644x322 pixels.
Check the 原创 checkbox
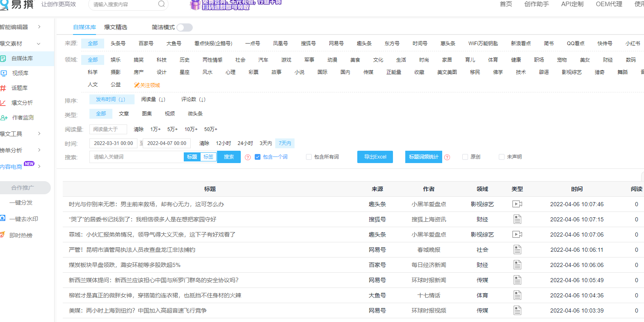point(465,157)
